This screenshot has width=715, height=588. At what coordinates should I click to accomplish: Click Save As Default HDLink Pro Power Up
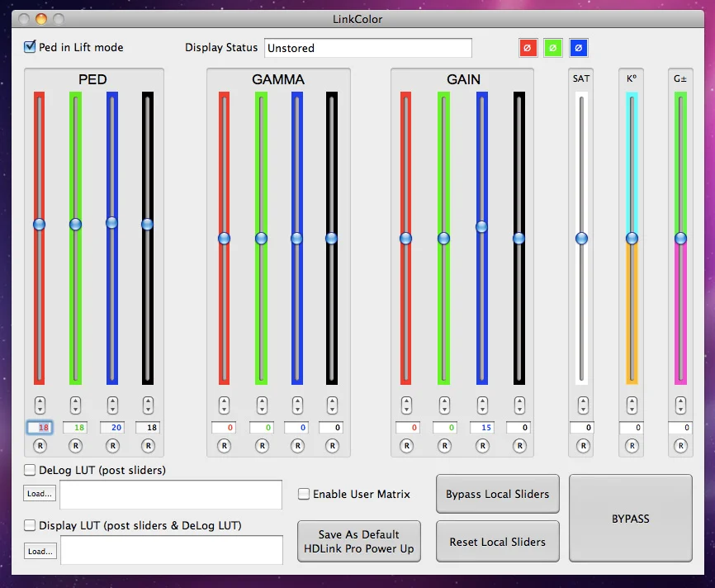[359, 542]
